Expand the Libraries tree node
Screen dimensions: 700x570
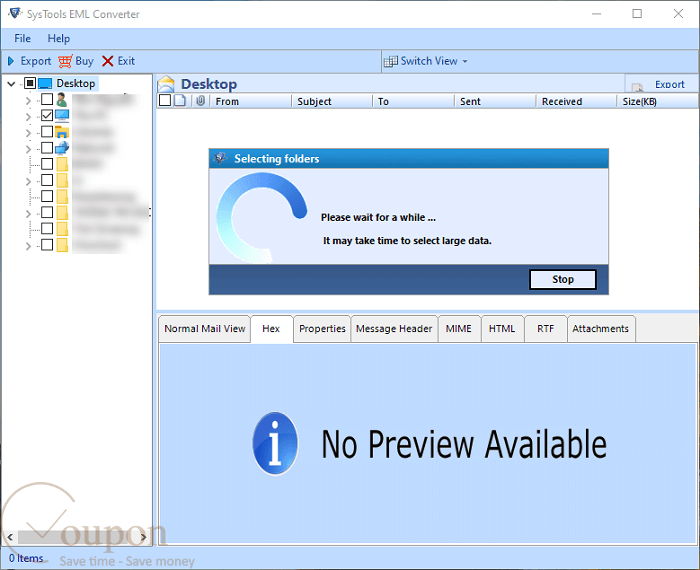tap(28, 133)
